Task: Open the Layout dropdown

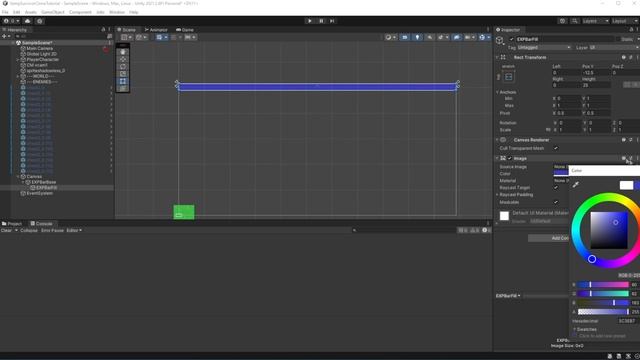Action: point(625,21)
